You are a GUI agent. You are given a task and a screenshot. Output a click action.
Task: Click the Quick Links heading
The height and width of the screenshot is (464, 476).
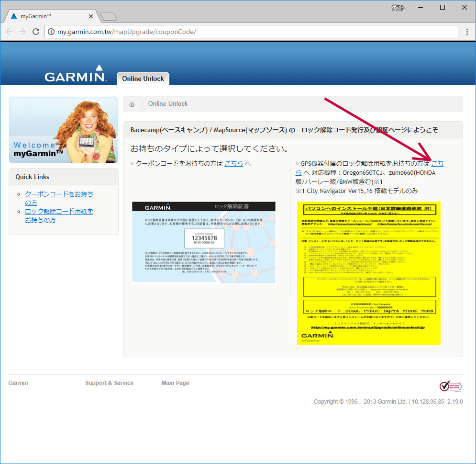click(32, 177)
